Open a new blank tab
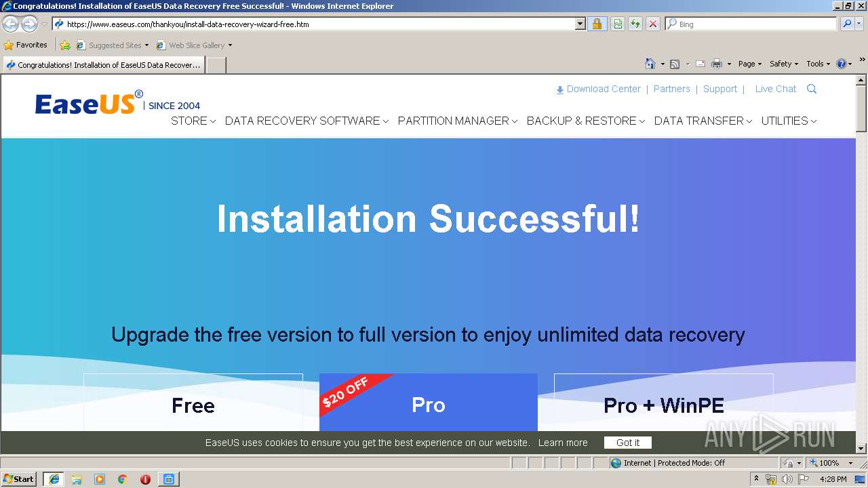 point(216,65)
